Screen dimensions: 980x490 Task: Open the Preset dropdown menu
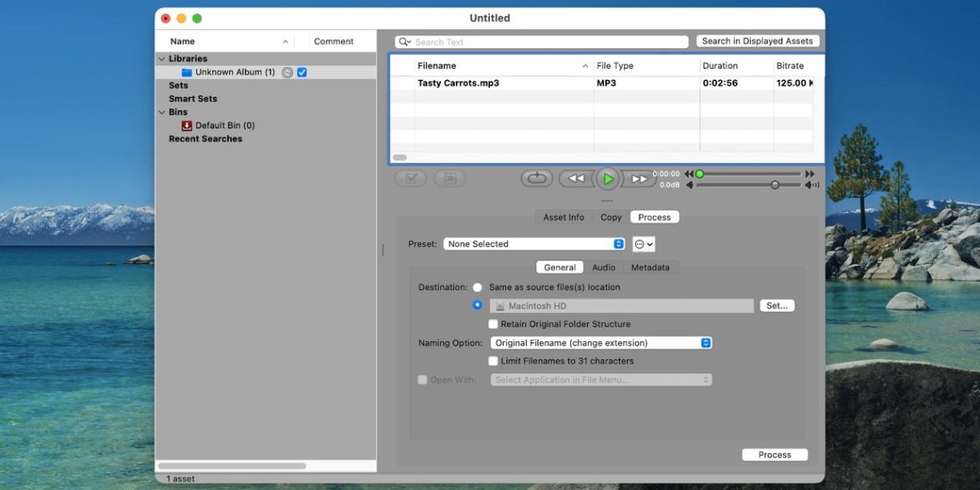[534, 244]
